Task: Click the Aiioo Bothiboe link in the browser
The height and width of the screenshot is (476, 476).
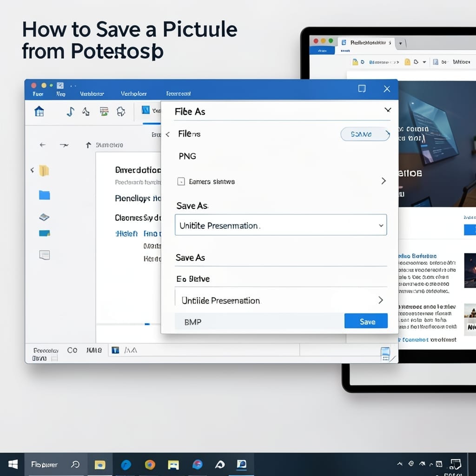Action: (417, 256)
